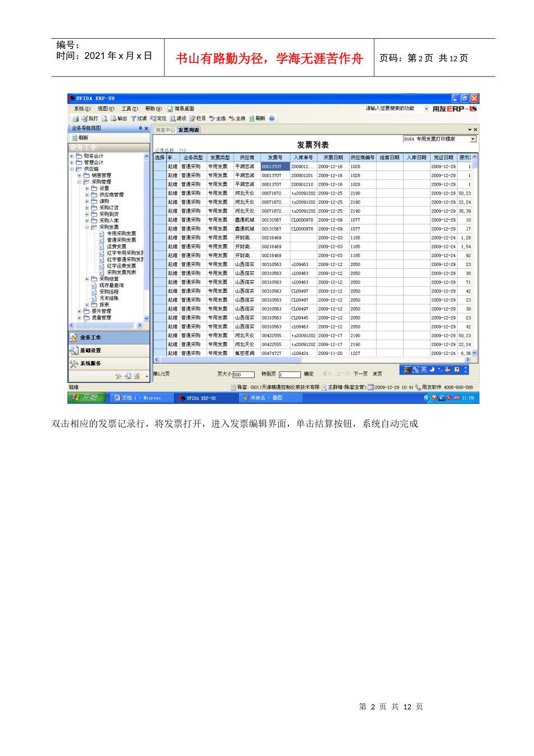Click the 输出 export toolbar button
534x756 pixels.
[119, 119]
